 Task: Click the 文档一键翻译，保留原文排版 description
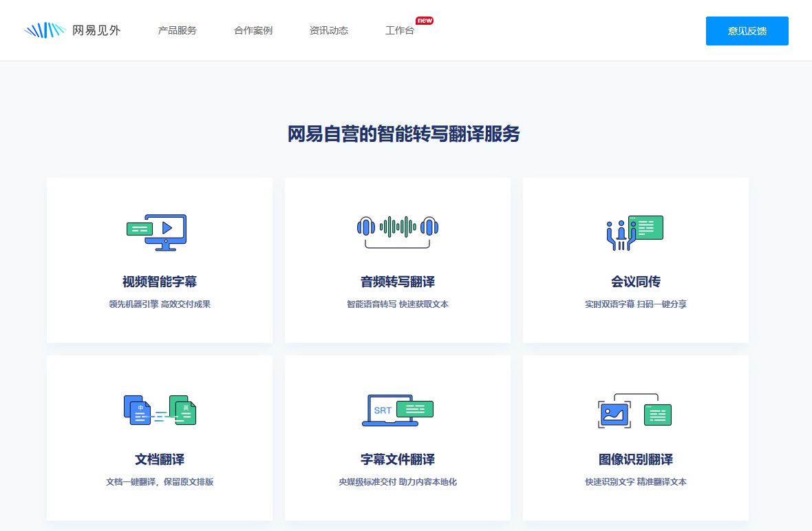tap(160, 482)
